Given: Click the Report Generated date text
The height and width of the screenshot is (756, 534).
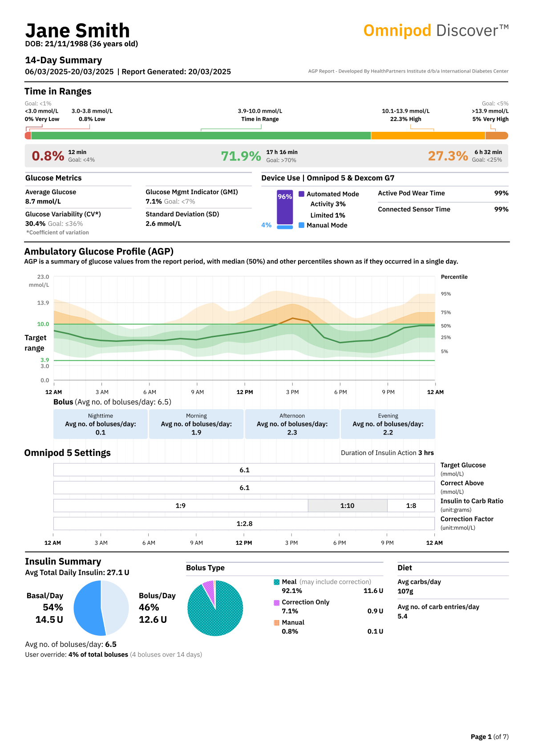Looking at the screenshot, I should click(x=176, y=72).
